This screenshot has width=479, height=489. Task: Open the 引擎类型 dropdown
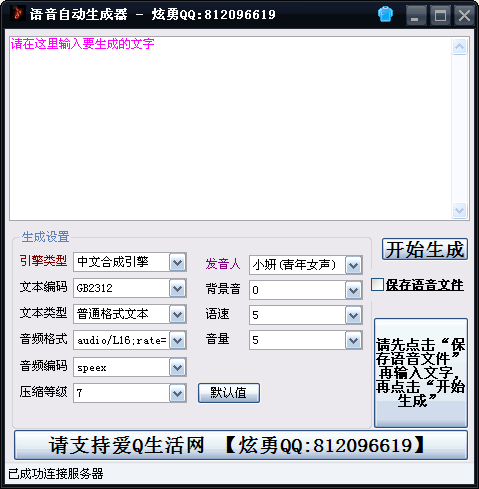tap(177, 262)
